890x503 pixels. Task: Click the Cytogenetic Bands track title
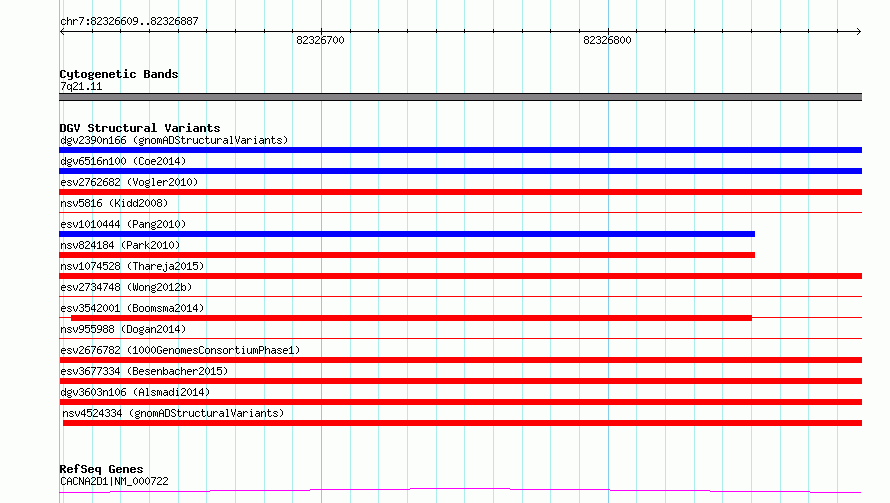[x=119, y=74]
